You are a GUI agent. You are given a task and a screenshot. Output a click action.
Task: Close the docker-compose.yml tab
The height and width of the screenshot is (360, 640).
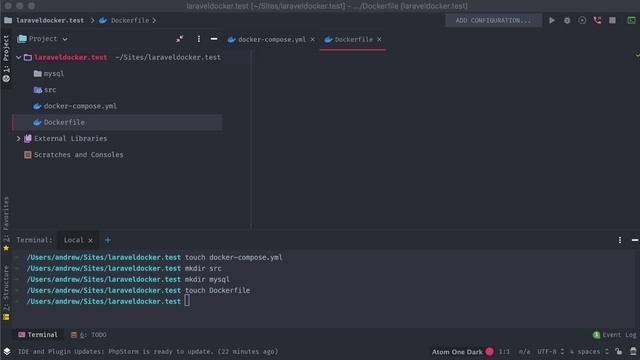click(313, 40)
